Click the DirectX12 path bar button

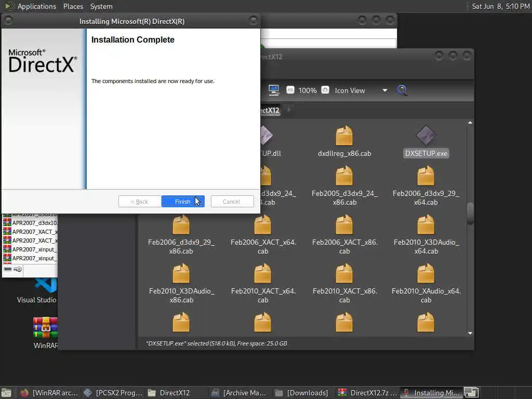click(270, 110)
